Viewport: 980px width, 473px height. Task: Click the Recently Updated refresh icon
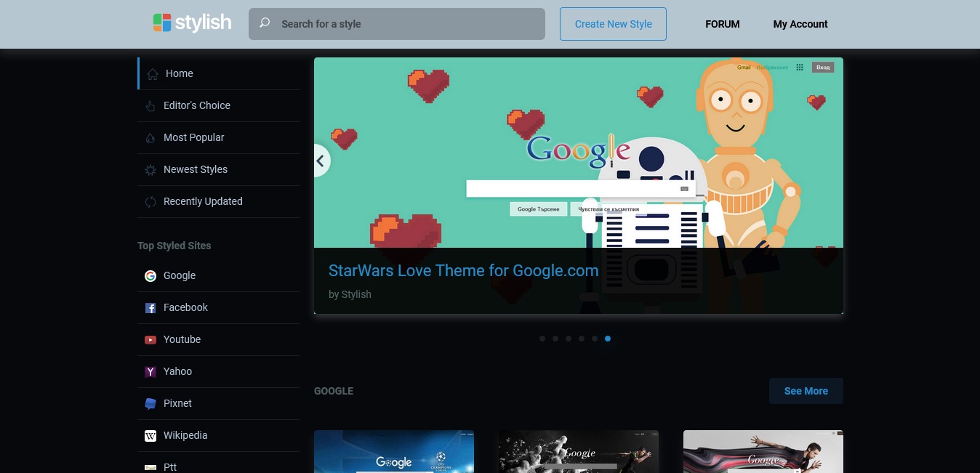coord(150,202)
